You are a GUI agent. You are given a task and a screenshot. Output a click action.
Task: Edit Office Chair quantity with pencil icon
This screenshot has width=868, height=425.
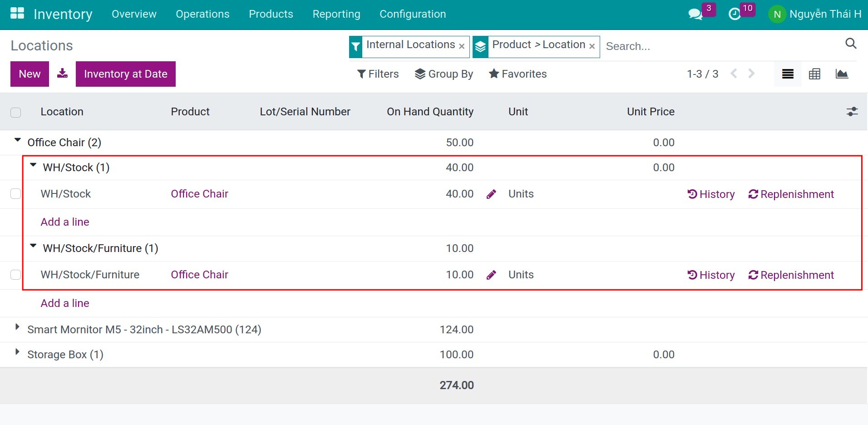pyautogui.click(x=492, y=194)
